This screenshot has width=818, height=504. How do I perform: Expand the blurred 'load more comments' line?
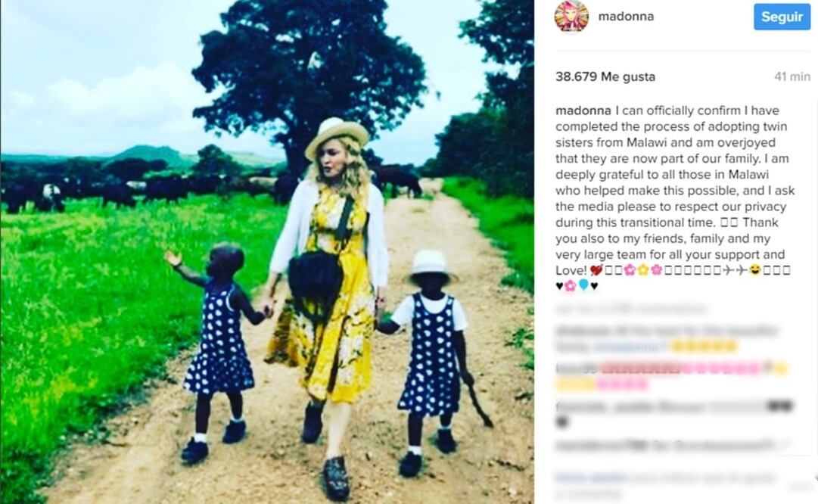coord(631,309)
